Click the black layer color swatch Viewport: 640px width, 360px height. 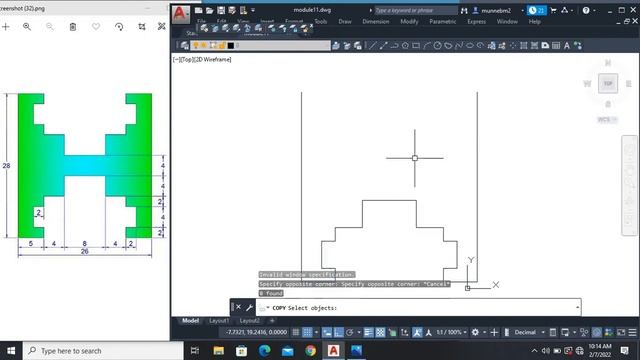click(x=231, y=46)
